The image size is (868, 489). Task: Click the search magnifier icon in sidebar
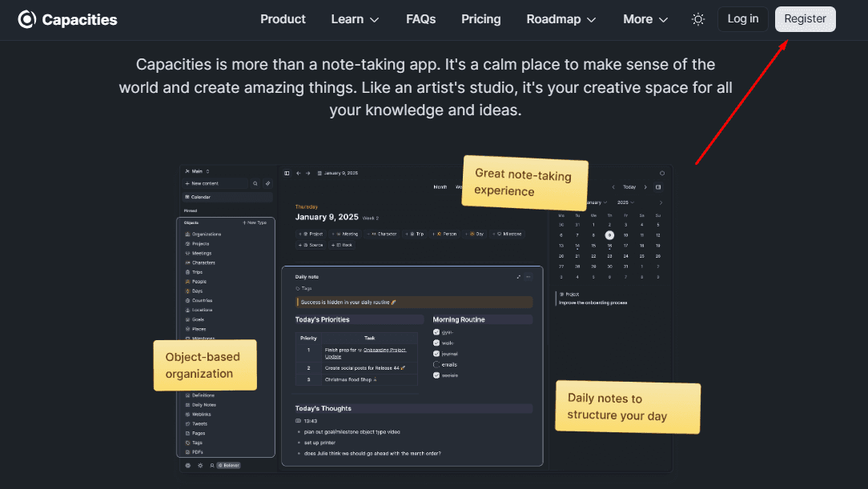click(255, 183)
